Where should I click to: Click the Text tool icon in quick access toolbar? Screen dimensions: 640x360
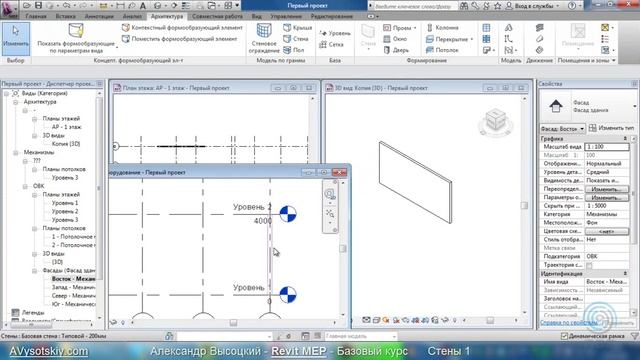(x=143, y=6)
